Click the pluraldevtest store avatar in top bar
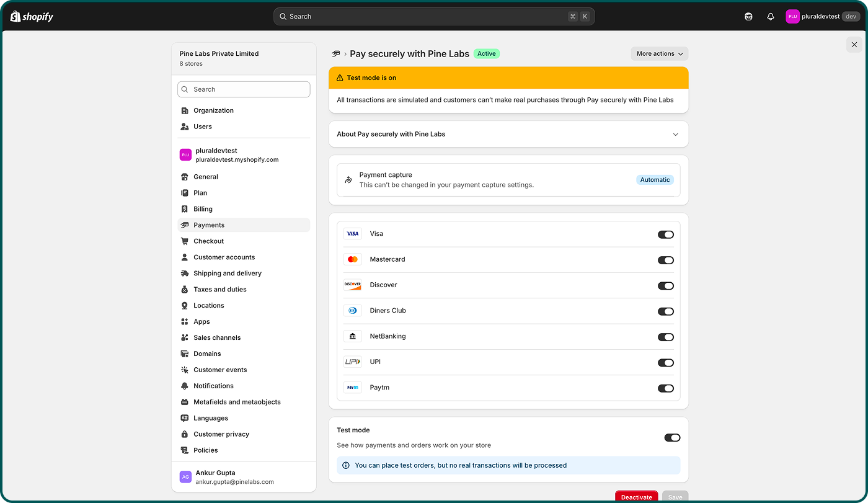 (792, 17)
